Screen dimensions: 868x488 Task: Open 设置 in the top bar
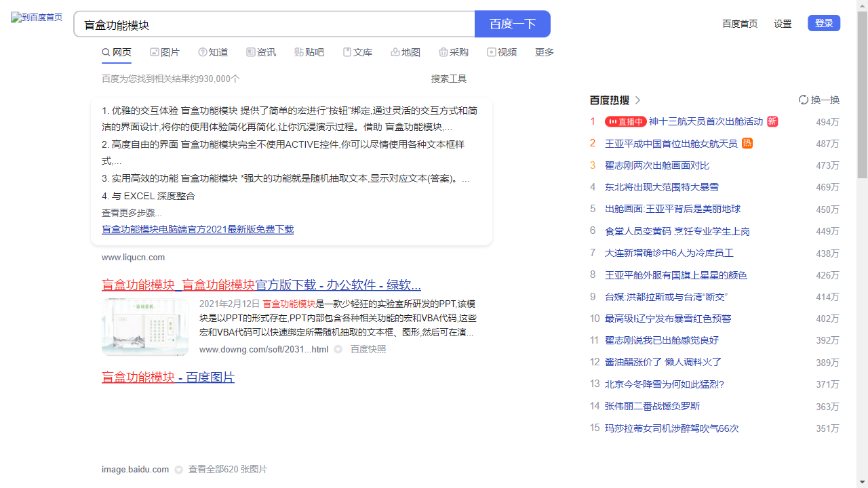pyautogui.click(x=783, y=24)
